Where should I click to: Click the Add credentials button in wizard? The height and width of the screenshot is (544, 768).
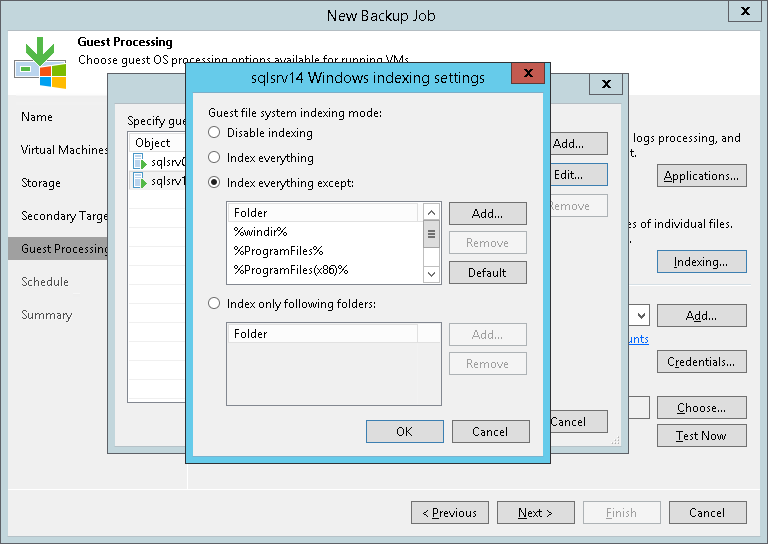pos(702,316)
